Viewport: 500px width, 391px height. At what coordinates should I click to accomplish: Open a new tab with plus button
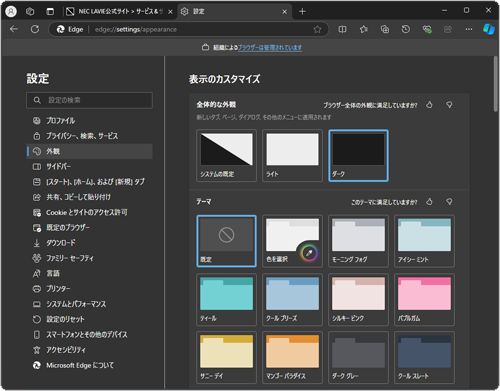click(302, 12)
